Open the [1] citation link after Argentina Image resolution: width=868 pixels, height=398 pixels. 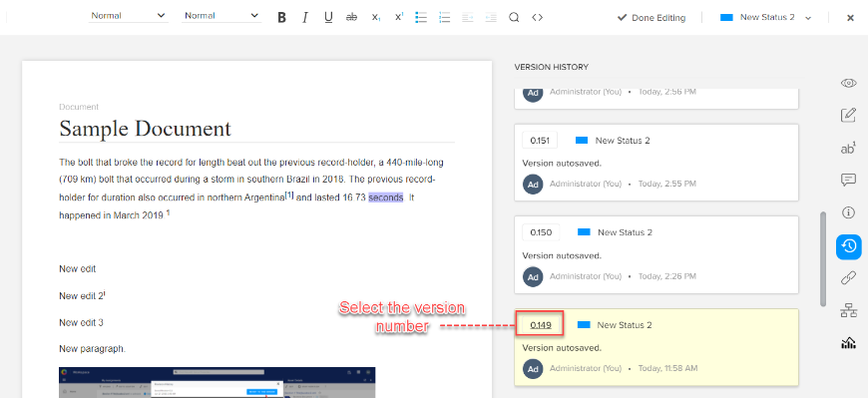click(289, 196)
